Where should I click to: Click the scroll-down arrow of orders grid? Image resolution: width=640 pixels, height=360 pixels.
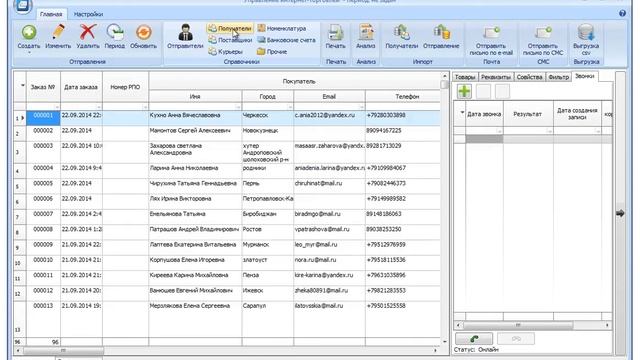coord(444,342)
